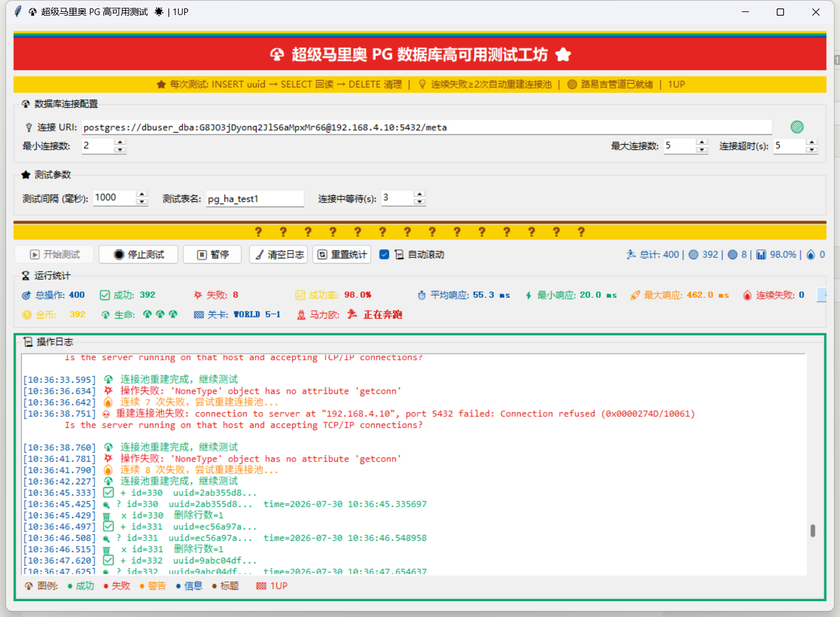
Task: Click the coin icon beside 金币
Action: [x=26, y=315]
